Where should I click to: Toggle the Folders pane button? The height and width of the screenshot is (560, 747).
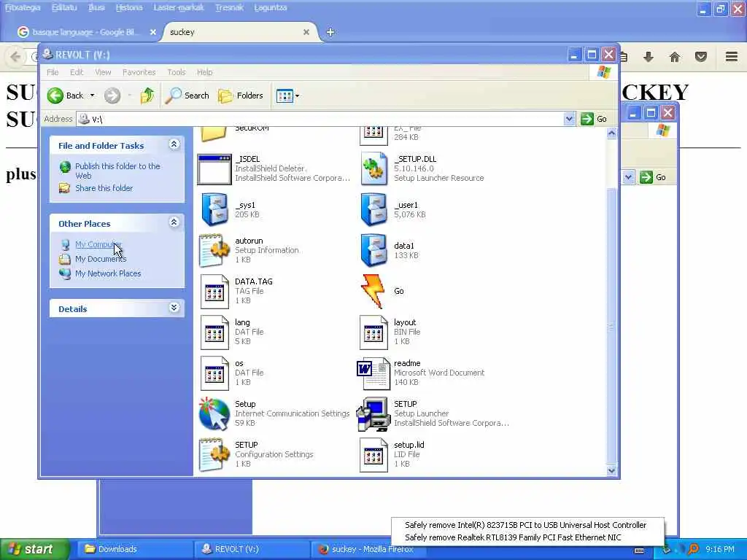point(241,96)
